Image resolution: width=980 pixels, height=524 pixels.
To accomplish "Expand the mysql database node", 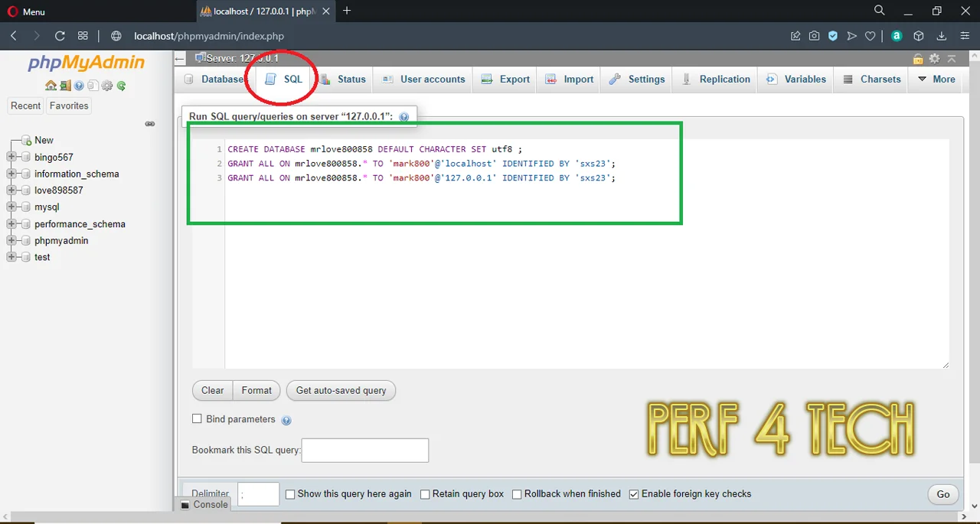I will point(11,207).
